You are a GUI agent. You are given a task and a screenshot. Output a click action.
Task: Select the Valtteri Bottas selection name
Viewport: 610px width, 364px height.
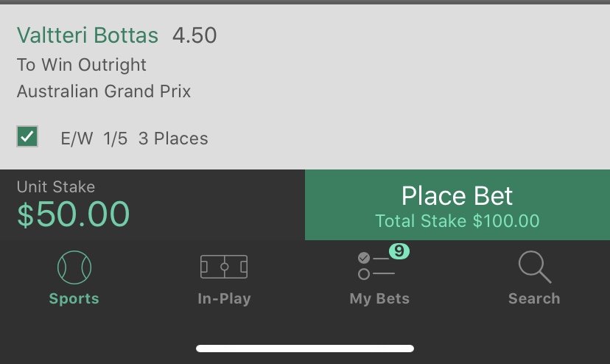click(88, 35)
